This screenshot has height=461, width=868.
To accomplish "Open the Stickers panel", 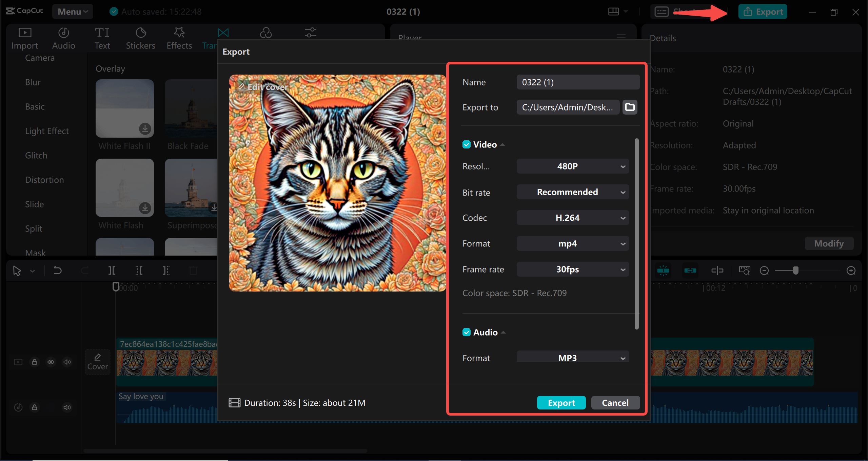I will click(140, 37).
